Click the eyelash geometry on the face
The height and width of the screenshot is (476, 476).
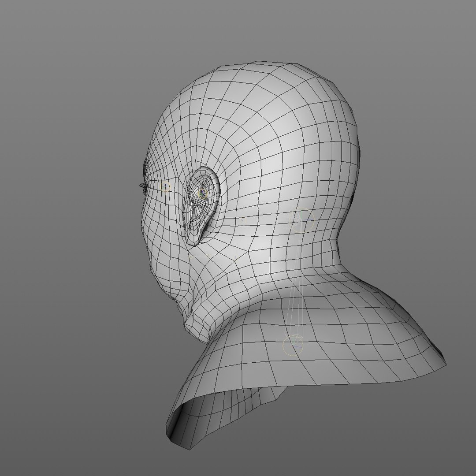click(x=142, y=185)
